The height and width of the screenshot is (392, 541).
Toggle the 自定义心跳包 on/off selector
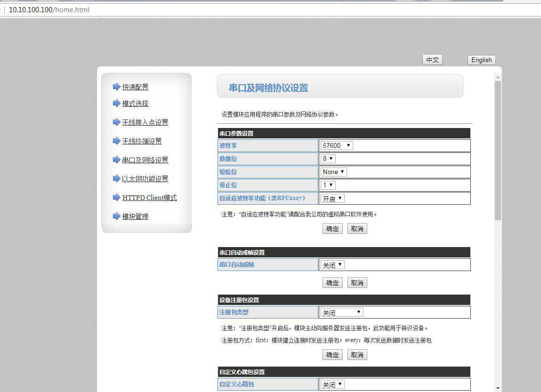(x=332, y=384)
